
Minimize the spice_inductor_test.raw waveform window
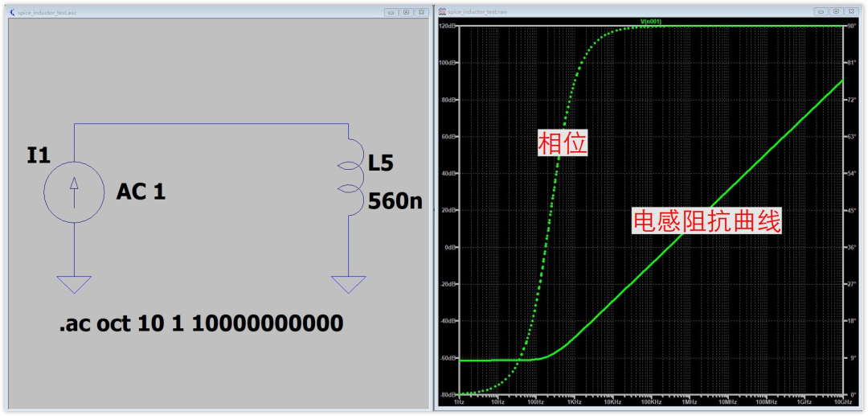pyautogui.click(x=821, y=12)
